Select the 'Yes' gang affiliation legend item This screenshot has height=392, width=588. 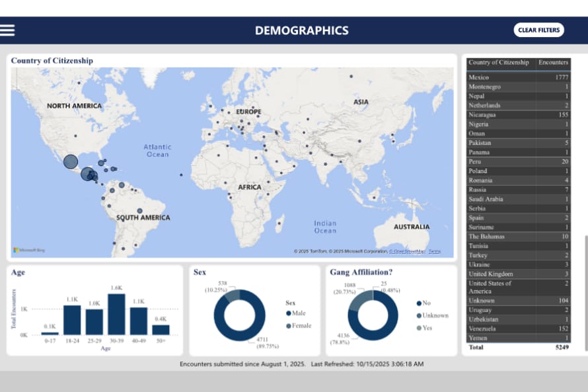[420, 328]
